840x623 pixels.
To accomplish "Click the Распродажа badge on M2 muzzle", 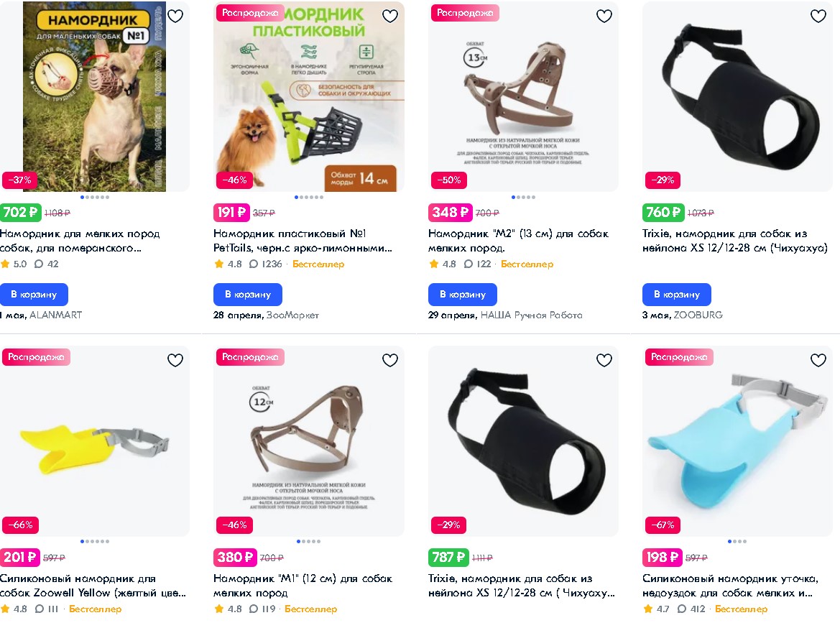I will 465,13.
